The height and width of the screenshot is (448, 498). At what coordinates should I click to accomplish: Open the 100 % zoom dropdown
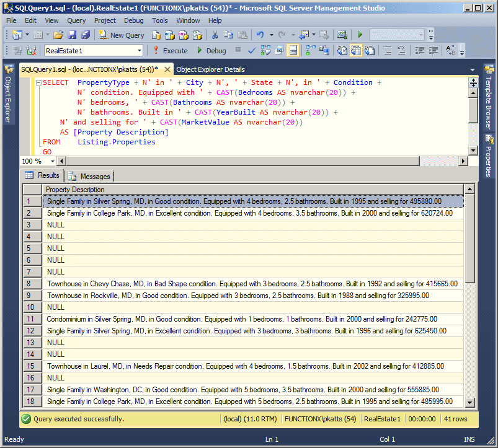pyautogui.click(x=52, y=161)
